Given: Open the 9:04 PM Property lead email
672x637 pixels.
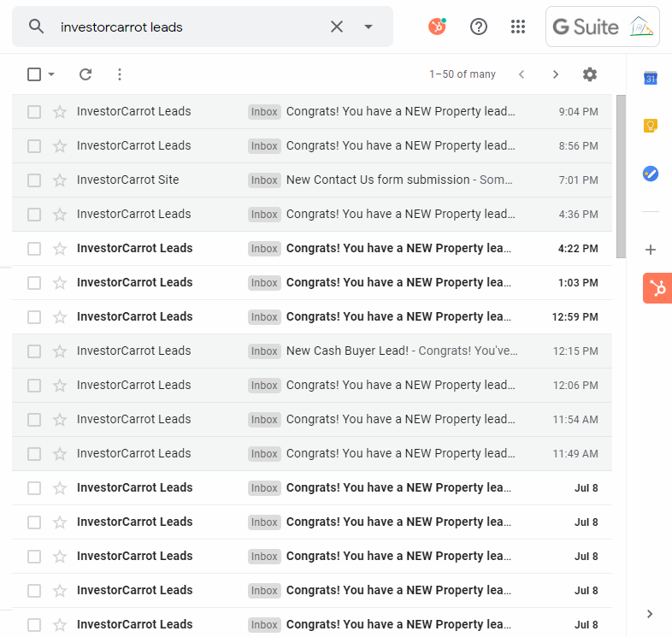Looking at the screenshot, I should click(312, 112).
